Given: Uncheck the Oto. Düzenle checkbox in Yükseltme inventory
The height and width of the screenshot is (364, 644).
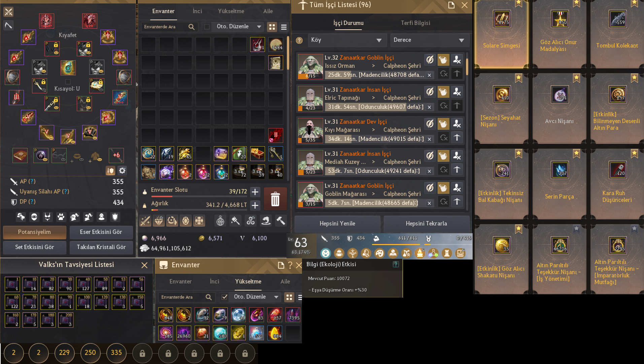Looking at the screenshot, I should click(224, 297).
